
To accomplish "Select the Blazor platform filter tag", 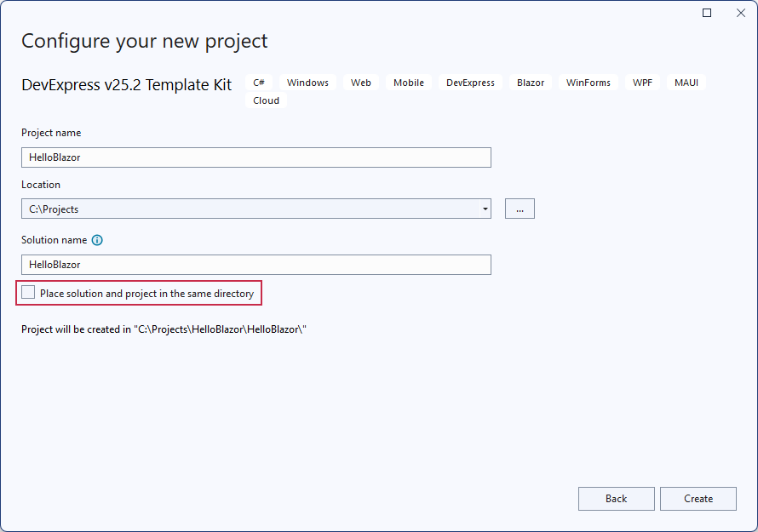I will [530, 83].
